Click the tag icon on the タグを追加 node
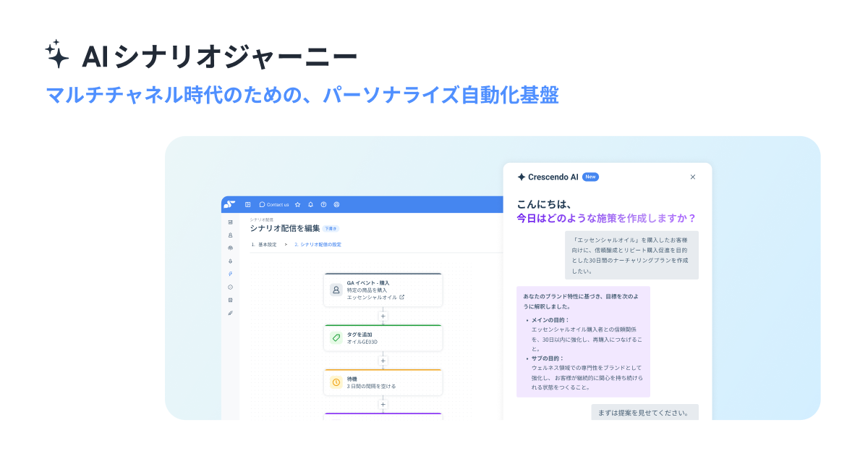The width and height of the screenshot is (868, 454). tap(336, 337)
